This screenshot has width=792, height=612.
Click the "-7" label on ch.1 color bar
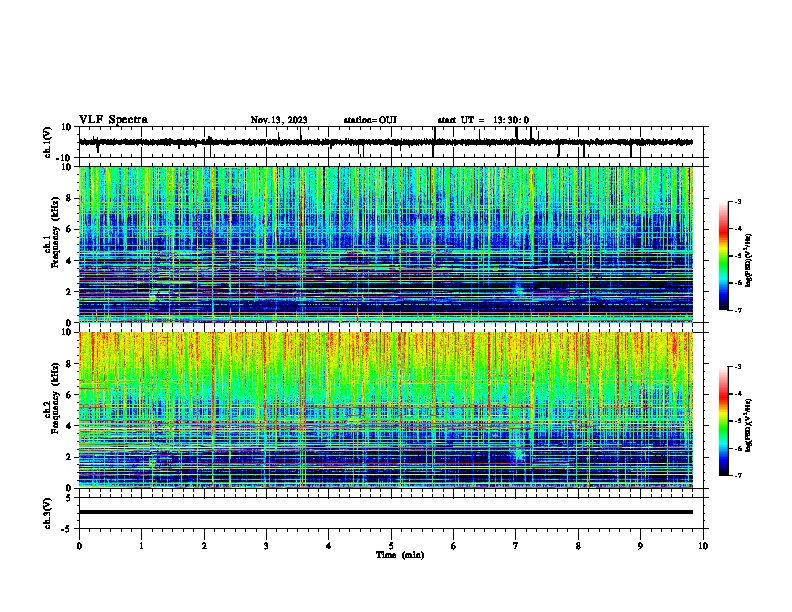[738, 310]
